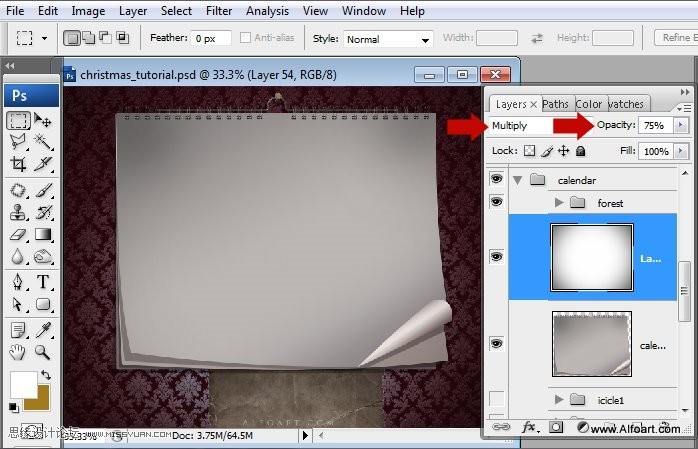Viewport: 698px width, 449px height.
Task: Select the Slice tool
Action: point(43,164)
